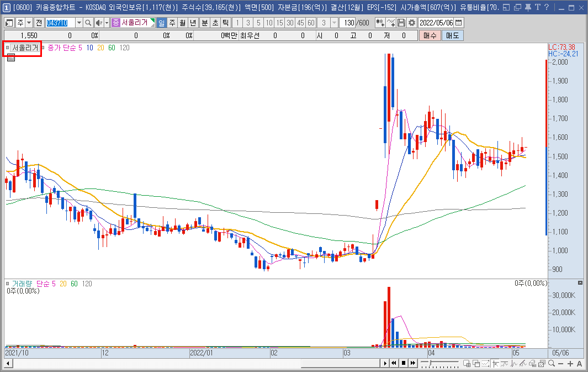Click the diagonal drawing tool icon
Image resolution: width=588 pixels, height=372 pixels.
pos(523,363)
